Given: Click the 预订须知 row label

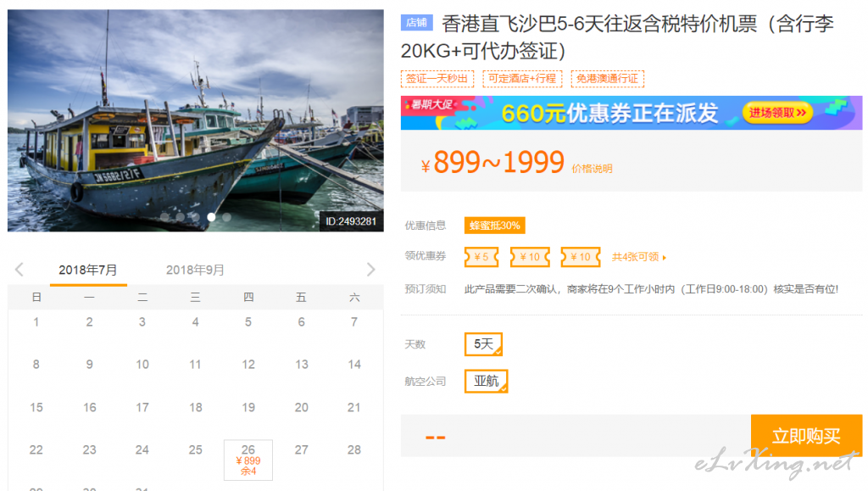Looking at the screenshot, I should click(x=426, y=289).
